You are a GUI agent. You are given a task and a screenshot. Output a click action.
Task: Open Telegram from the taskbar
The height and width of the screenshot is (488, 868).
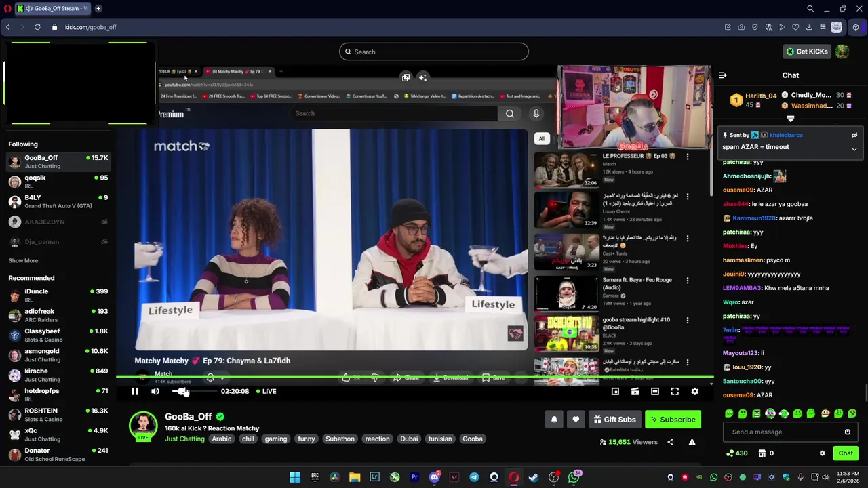point(474,477)
